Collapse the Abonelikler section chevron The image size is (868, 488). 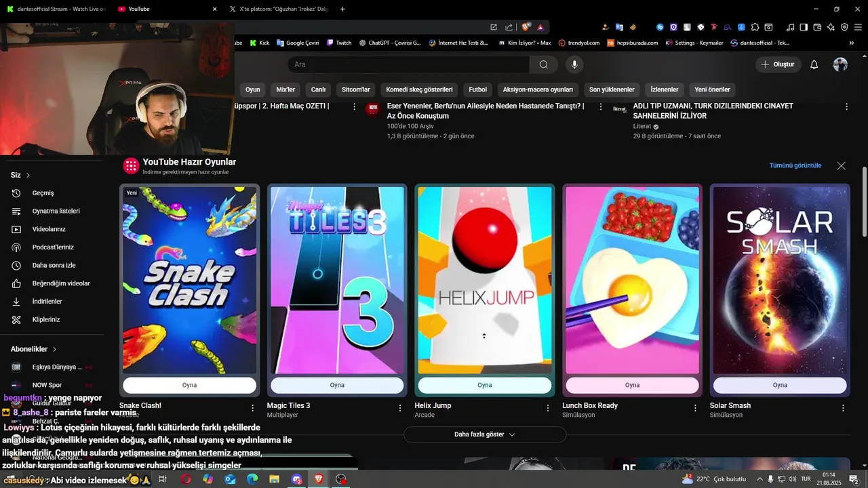click(54, 349)
